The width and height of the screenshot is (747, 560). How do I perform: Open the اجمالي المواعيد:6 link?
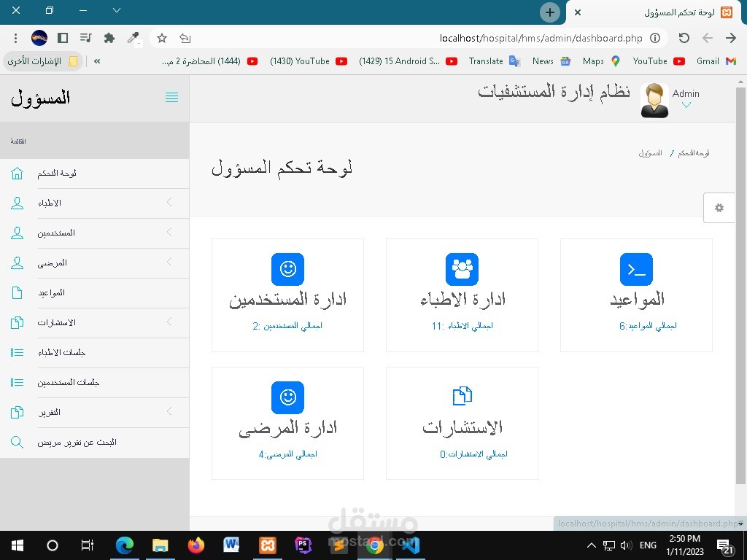(x=648, y=326)
